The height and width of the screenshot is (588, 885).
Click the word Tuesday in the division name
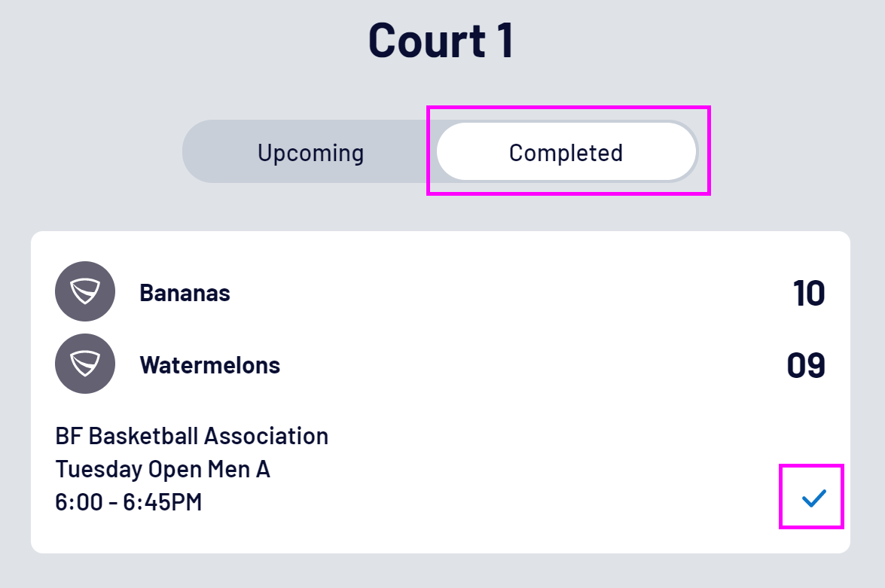click(x=99, y=469)
